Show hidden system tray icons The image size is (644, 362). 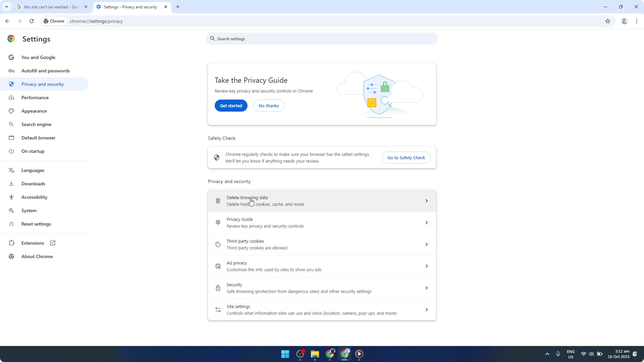[x=547, y=354]
